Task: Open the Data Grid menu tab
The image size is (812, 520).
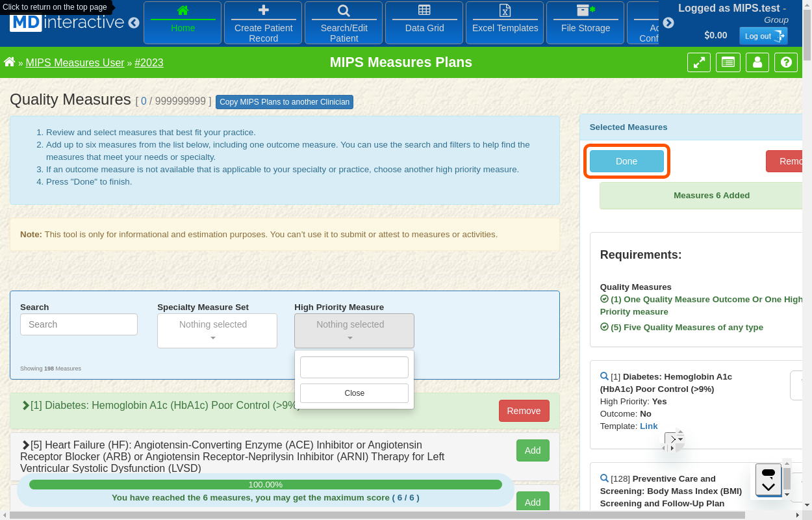Action: point(424,23)
